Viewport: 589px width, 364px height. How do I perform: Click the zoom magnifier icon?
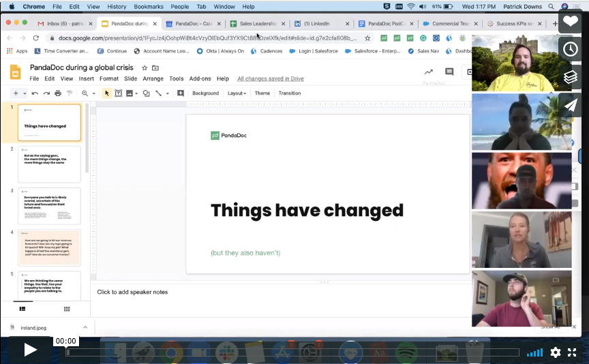point(85,93)
